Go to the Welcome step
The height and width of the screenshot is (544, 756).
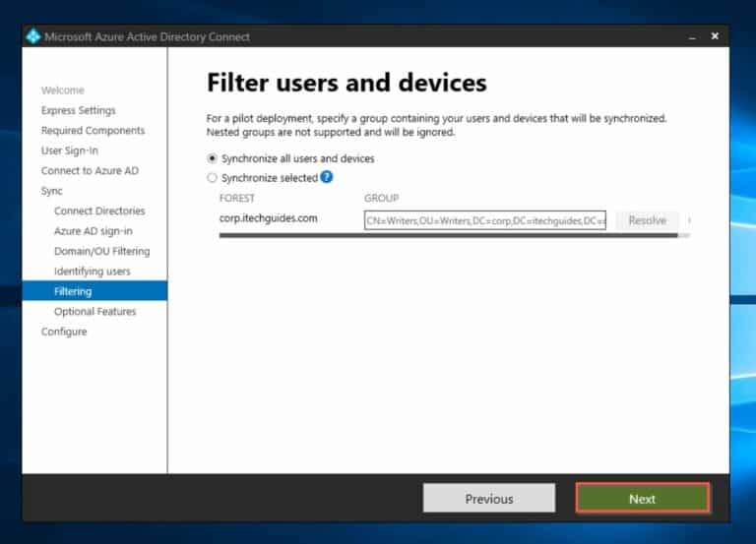(x=63, y=91)
